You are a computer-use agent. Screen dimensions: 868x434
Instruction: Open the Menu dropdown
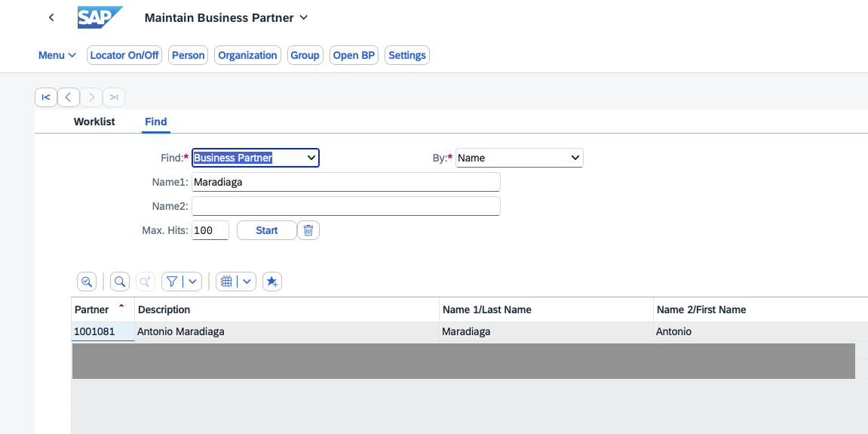[x=57, y=55]
